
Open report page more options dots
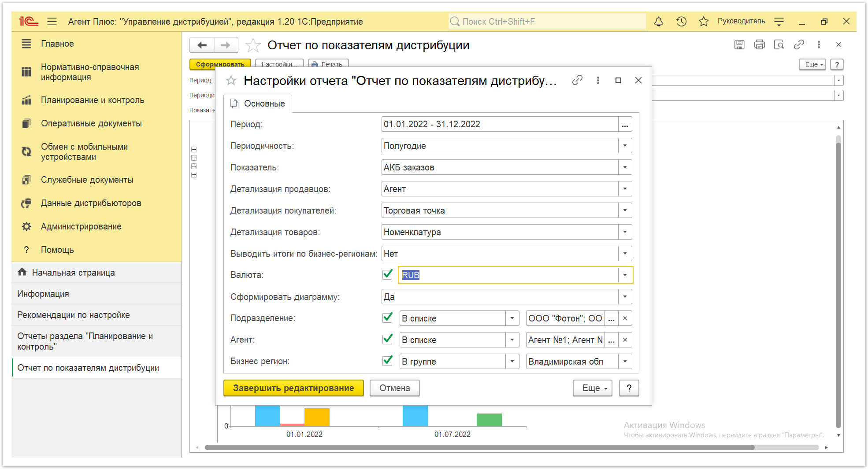click(x=819, y=44)
